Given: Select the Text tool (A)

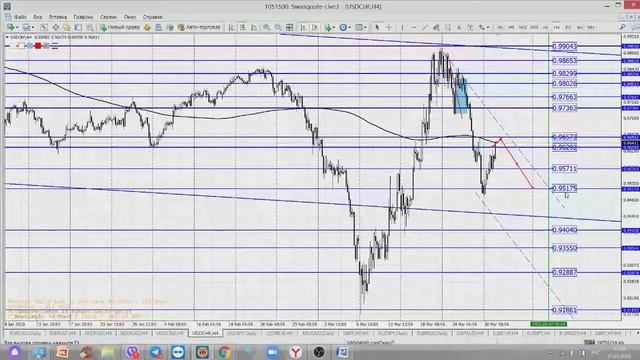Looking at the screenshot, I should point(459,27).
